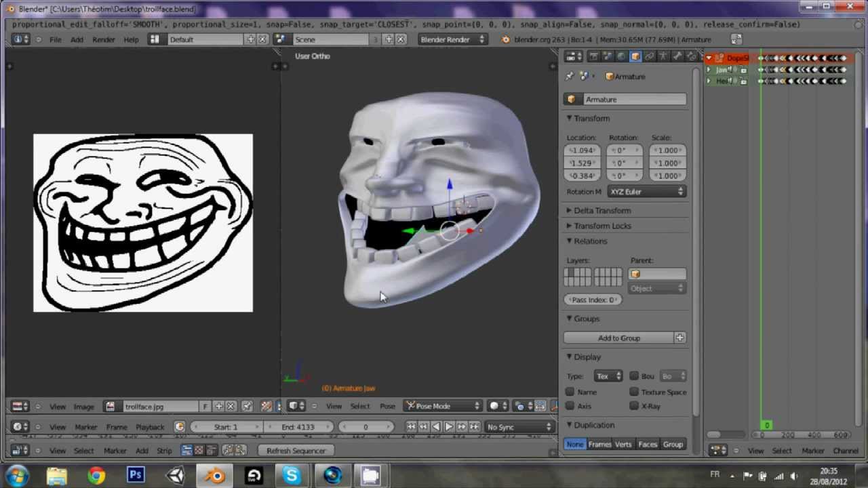This screenshot has width=868, height=488.
Task: Toggle use preview range clock icon
Action: click(179, 426)
